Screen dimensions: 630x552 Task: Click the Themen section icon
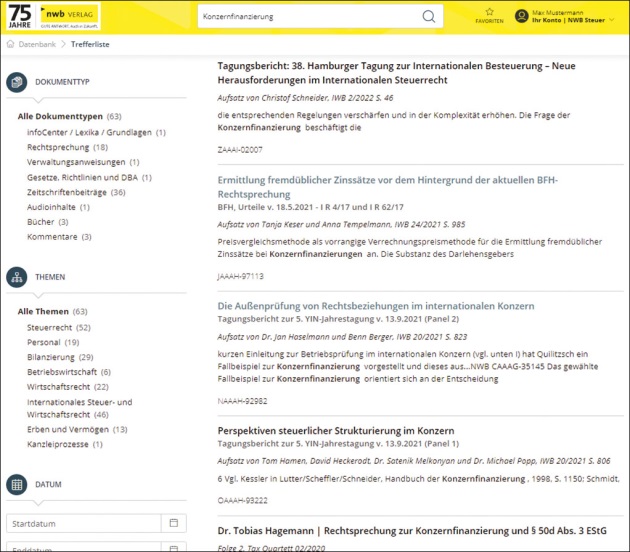coord(16,278)
